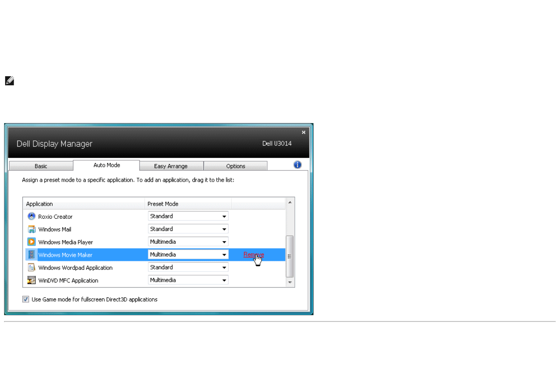
Task: Select the Windows Mail row text
Action: coord(55,229)
